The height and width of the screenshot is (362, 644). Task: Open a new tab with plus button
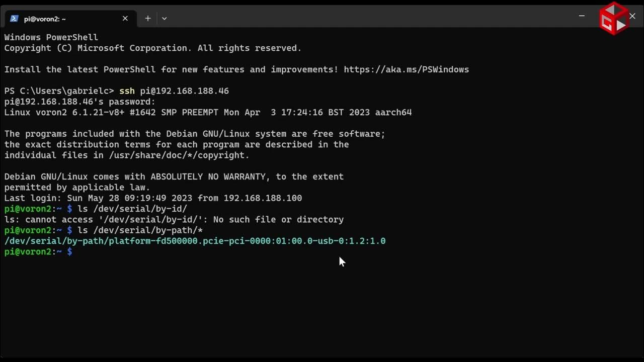tap(148, 19)
